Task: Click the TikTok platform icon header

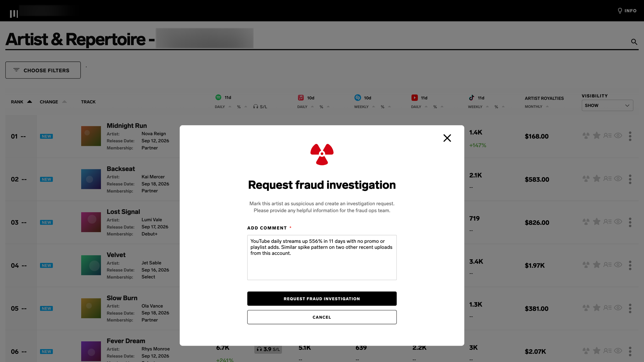Action: (x=471, y=98)
